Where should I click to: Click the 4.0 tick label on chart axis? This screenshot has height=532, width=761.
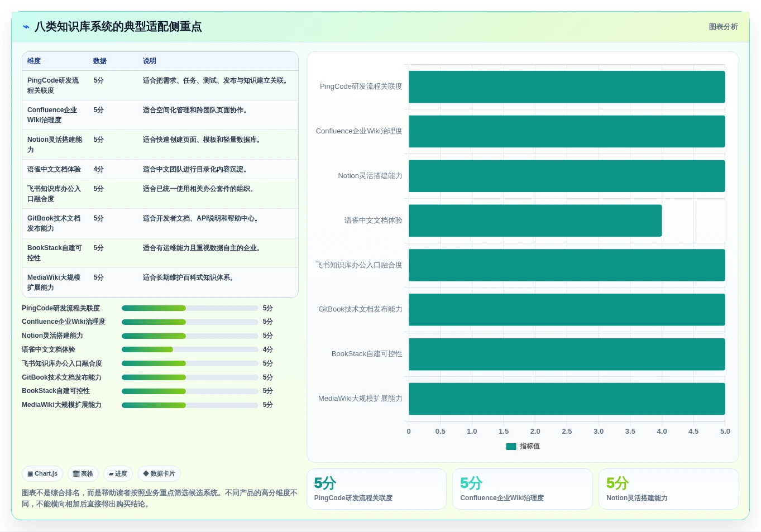point(662,432)
